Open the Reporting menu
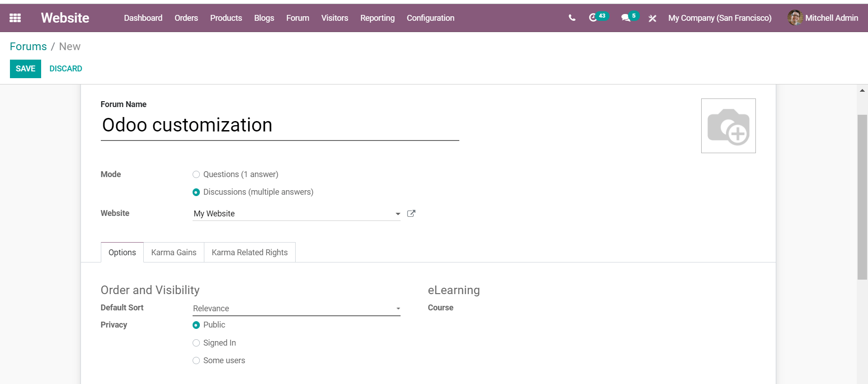The width and height of the screenshot is (868, 384). pyautogui.click(x=377, y=18)
